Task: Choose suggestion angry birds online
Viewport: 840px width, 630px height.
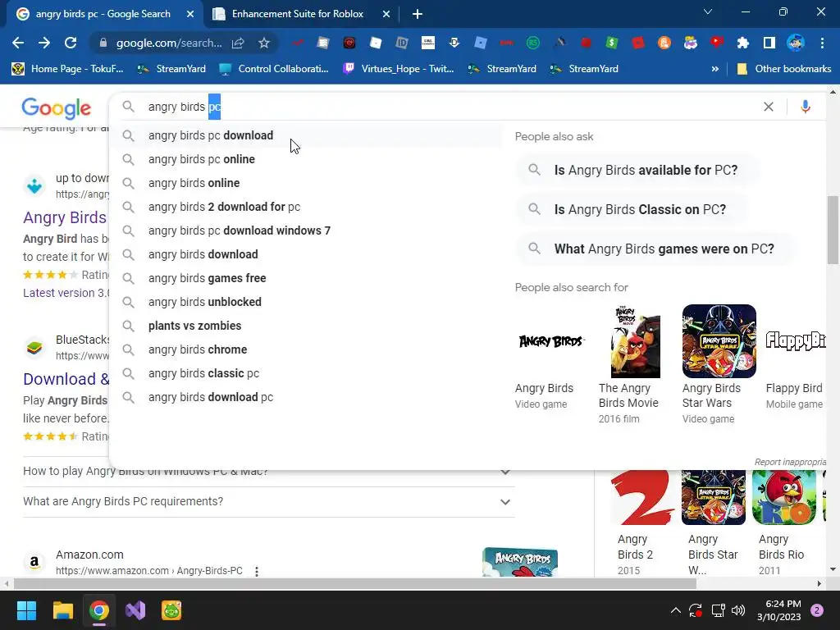Action: coord(307,183)
